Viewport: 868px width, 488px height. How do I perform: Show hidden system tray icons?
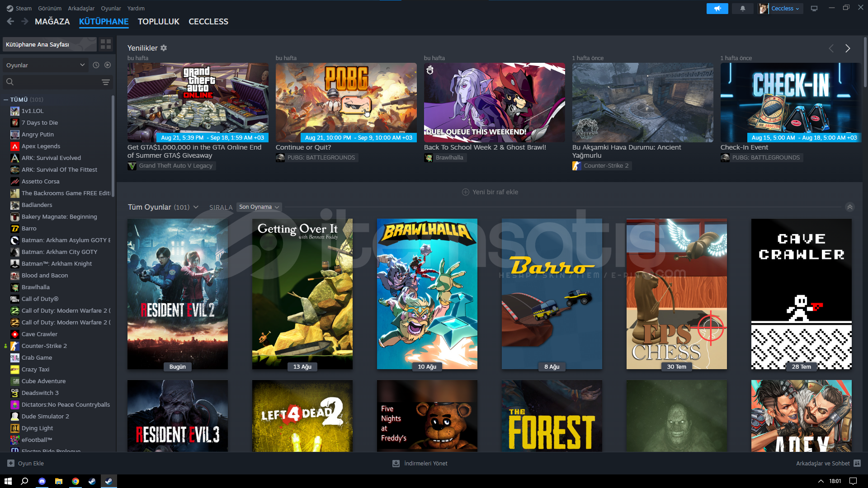(821, 481)
